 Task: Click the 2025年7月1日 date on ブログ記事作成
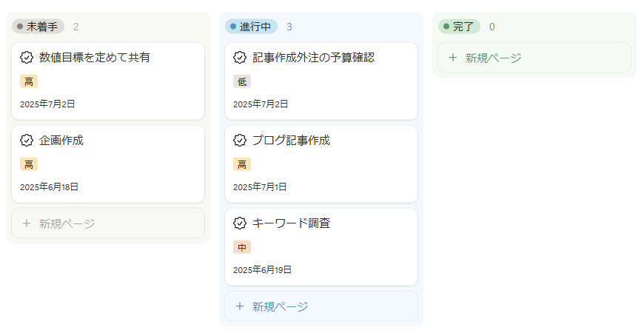[x=260, y=187]
